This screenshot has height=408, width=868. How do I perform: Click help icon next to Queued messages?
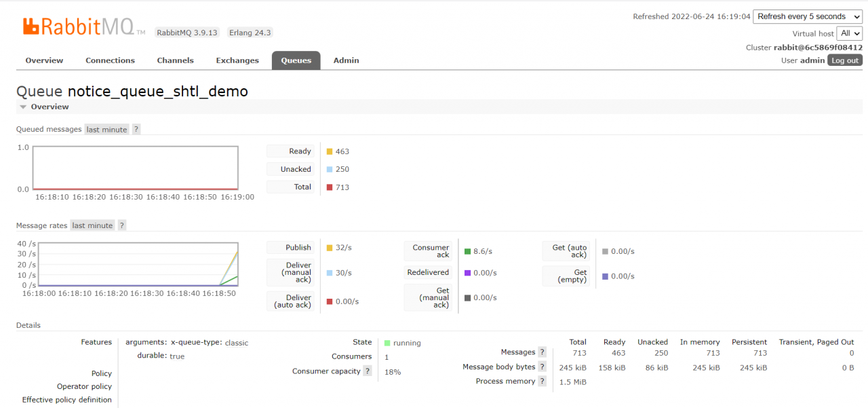pos(136,130)
